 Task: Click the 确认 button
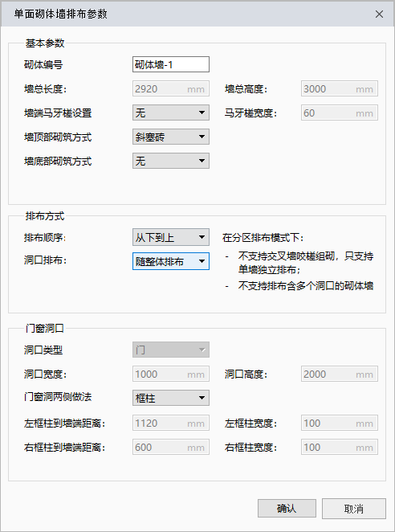pyautogui.click(x=287, y=508)
